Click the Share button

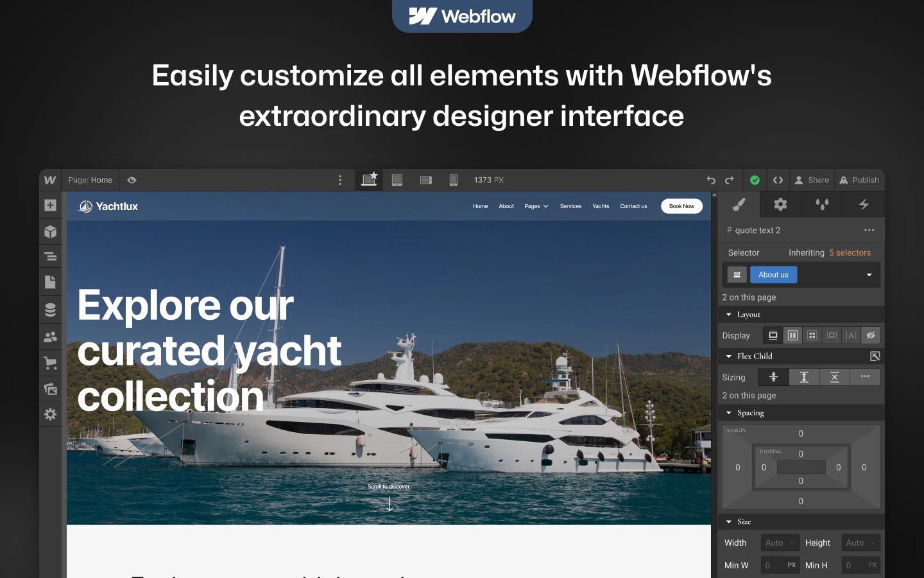(812, 180)
